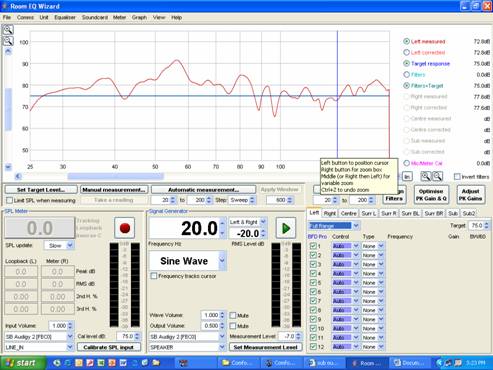Switch to the Surr BL channel tab
493x370 pixels.
[410, 213]
